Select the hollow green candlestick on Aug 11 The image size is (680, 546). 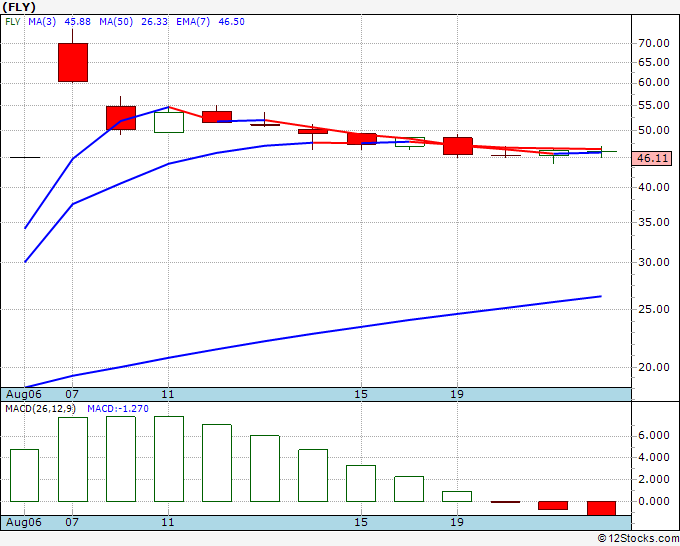tap(169, 122)
